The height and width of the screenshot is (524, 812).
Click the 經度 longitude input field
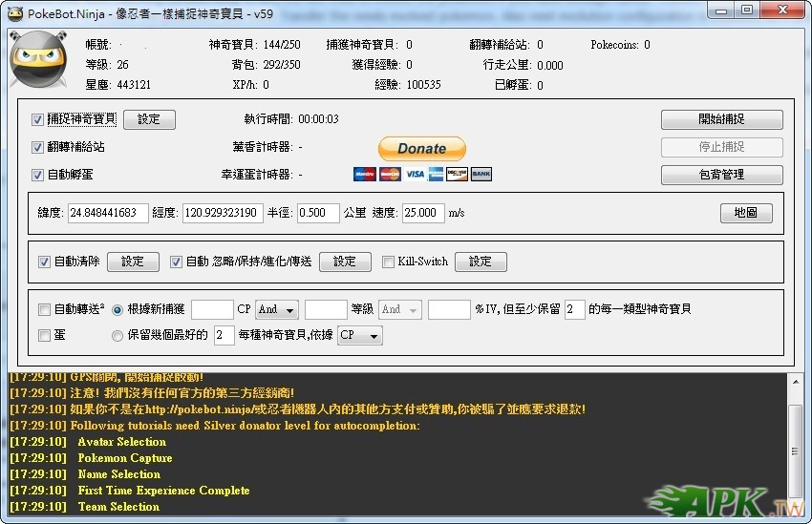pyautogui.click(x=223, y=213)
